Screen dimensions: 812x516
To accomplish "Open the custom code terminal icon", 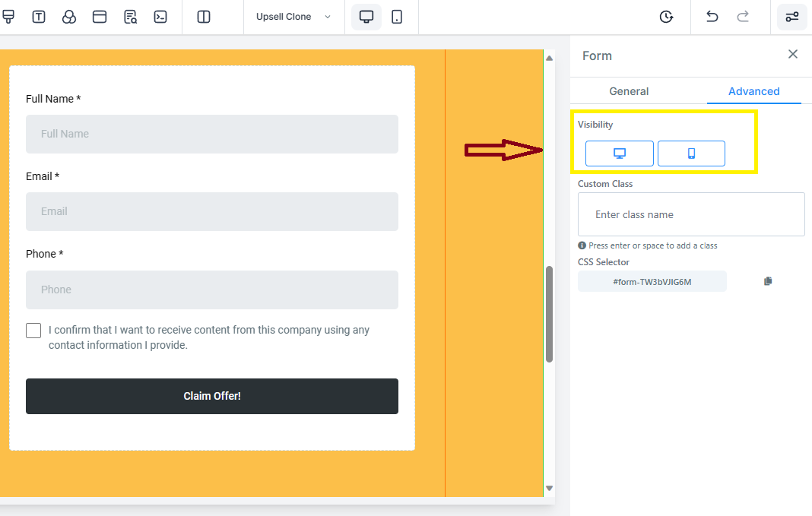I will (x=160, y=17).
